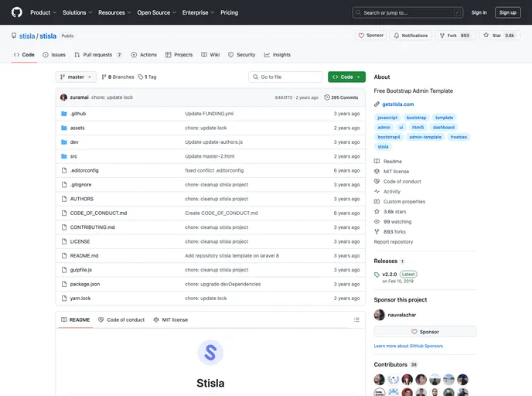
Task: Open the Actions tab
Action: (x=144, y=55)
